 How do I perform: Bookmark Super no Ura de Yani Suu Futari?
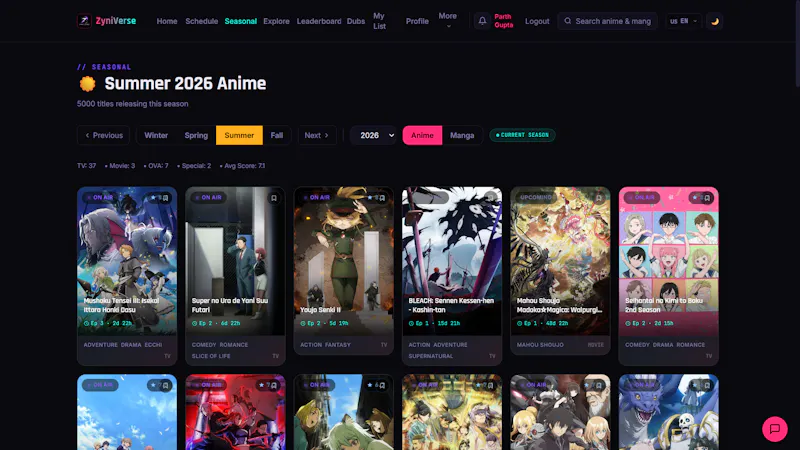click(x=274, y=198)
